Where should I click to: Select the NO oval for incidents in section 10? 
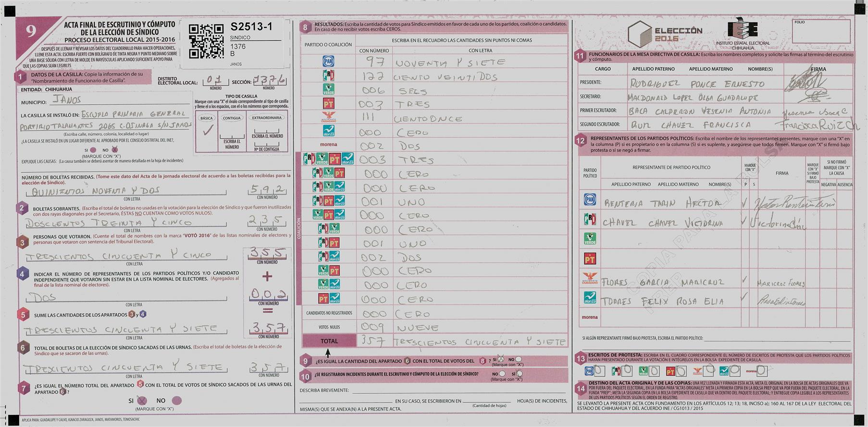click(502, 374)
